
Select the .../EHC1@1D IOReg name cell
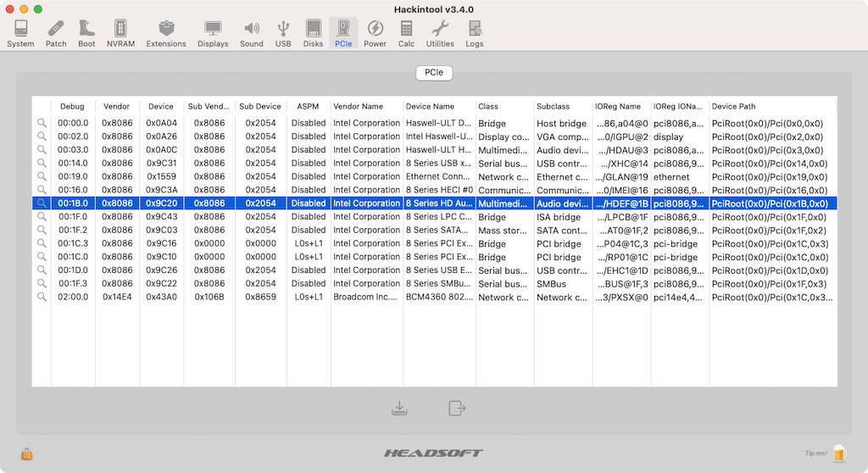point(621,270)
